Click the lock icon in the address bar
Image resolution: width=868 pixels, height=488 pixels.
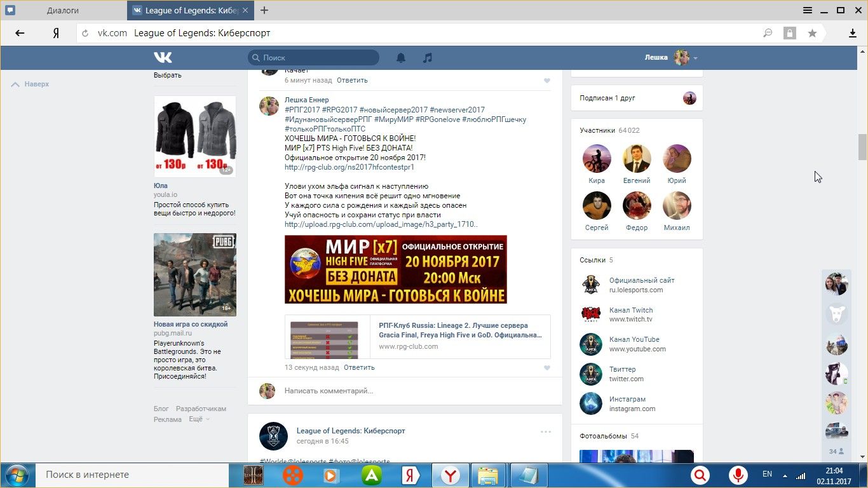789,33
